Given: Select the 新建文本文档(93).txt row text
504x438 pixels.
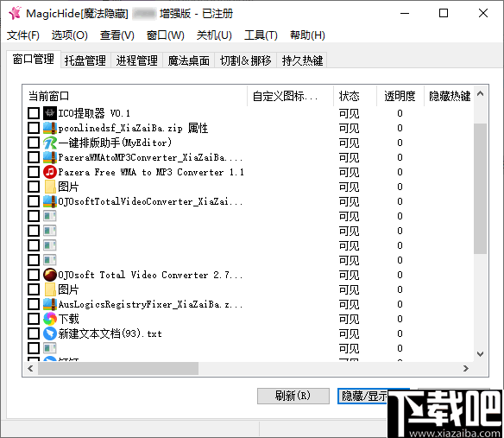Looking at the screenshot, I should pos(110,333).
